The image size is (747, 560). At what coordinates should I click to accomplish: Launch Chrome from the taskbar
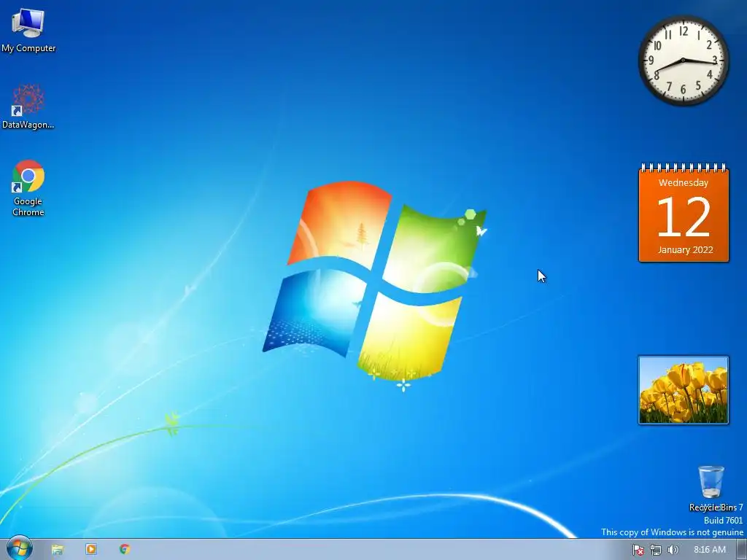point(125,549)
